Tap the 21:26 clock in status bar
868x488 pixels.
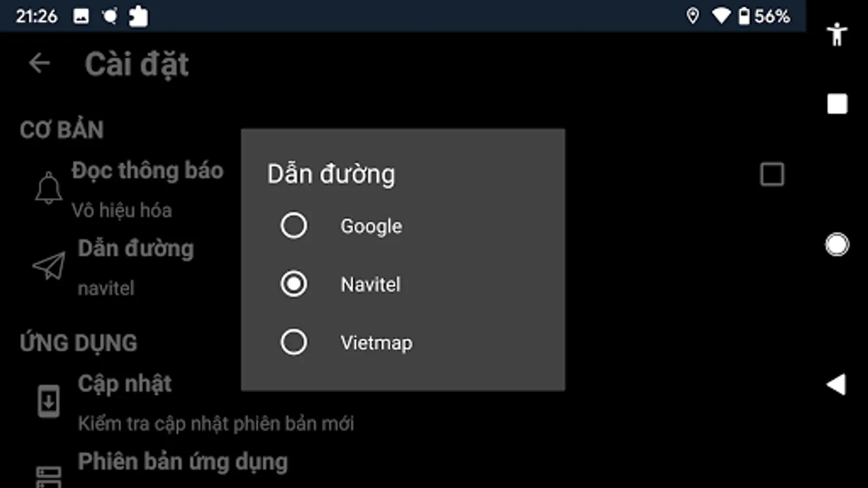point(36,16)
